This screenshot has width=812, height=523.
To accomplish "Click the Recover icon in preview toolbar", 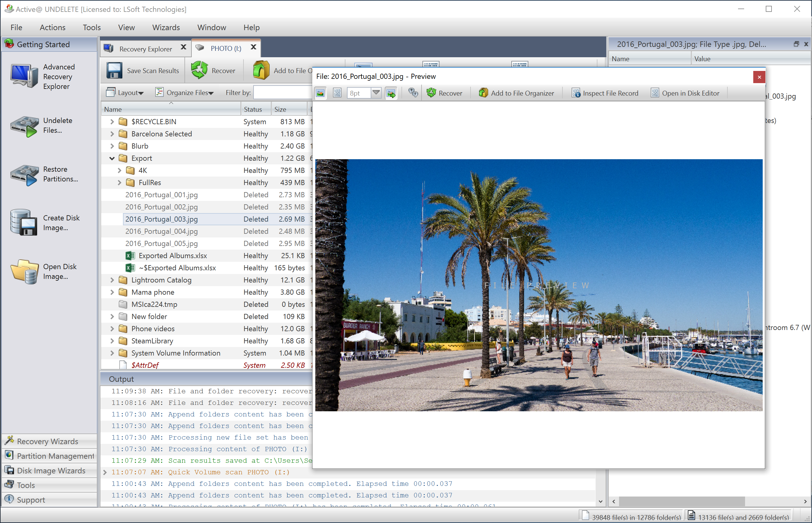I will click(444, 93).
